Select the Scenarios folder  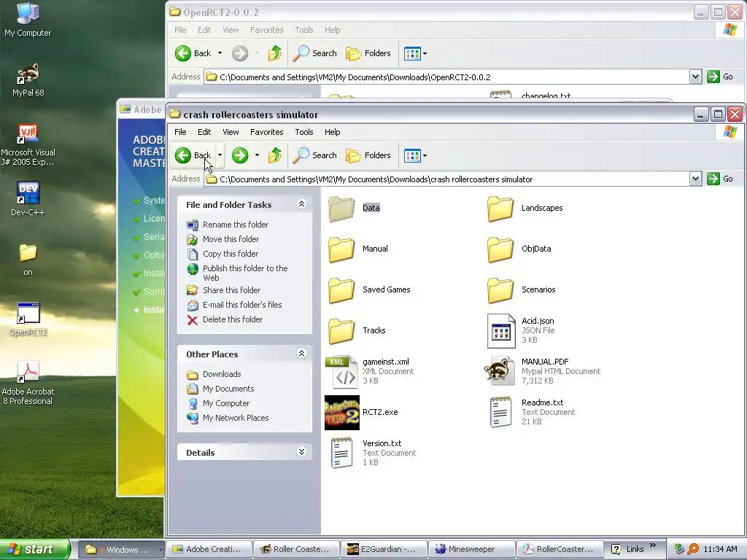pyautogui.click(x=522, y=289)
